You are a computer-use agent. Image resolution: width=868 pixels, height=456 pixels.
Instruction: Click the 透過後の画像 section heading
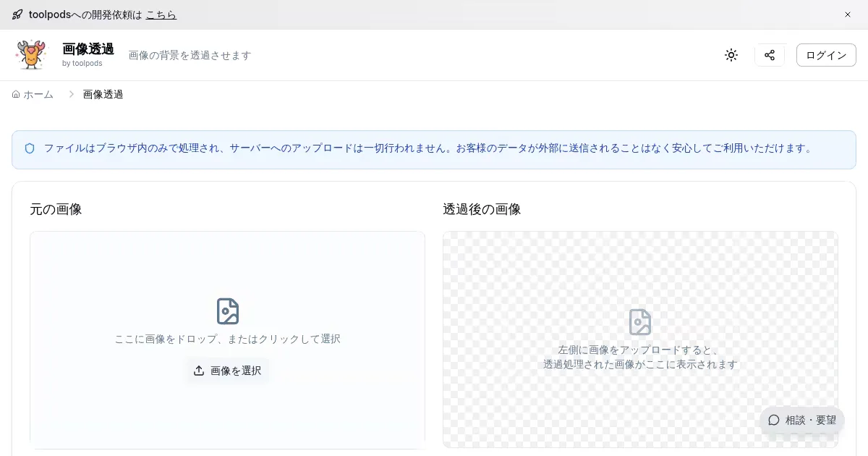point(482,209)
